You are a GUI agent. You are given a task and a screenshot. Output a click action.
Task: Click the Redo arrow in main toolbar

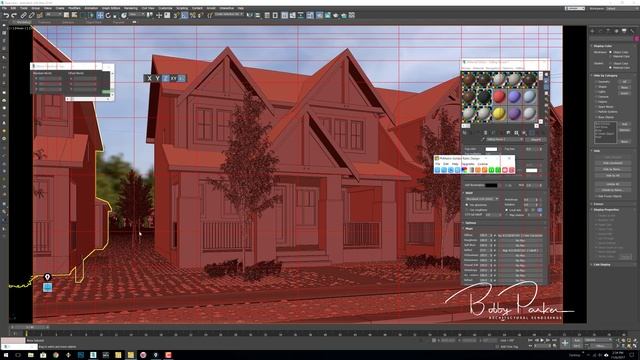[x=14, y=16]
